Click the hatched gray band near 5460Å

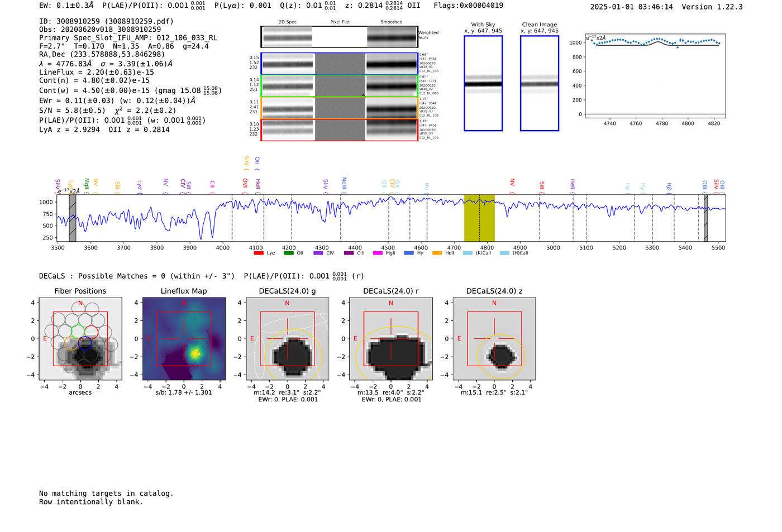pos(705,218)
